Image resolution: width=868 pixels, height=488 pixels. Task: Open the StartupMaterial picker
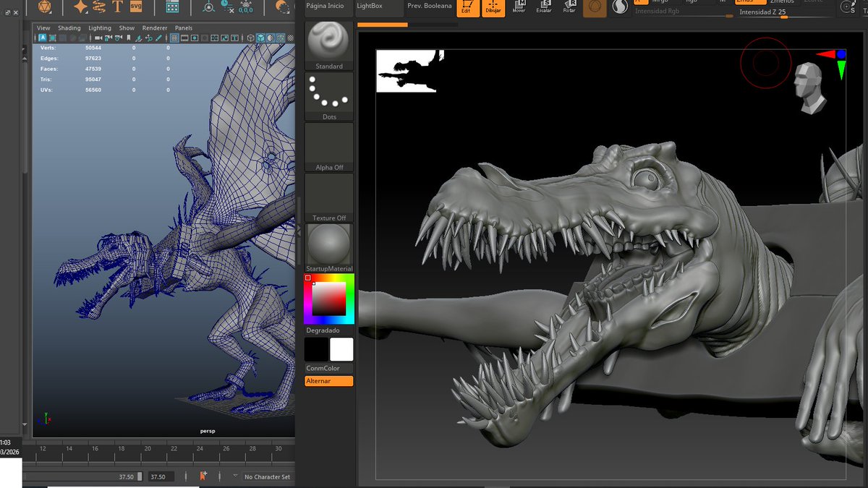[x=329, y=248]
